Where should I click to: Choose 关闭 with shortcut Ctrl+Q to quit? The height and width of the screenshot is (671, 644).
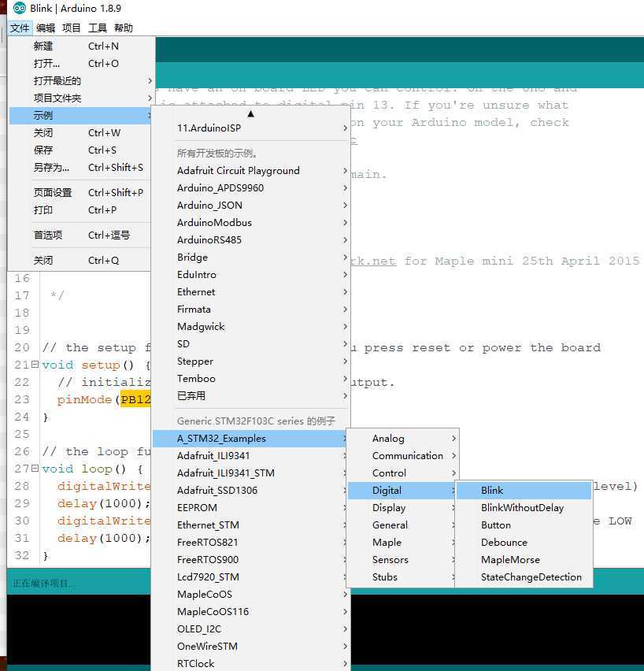81,260
